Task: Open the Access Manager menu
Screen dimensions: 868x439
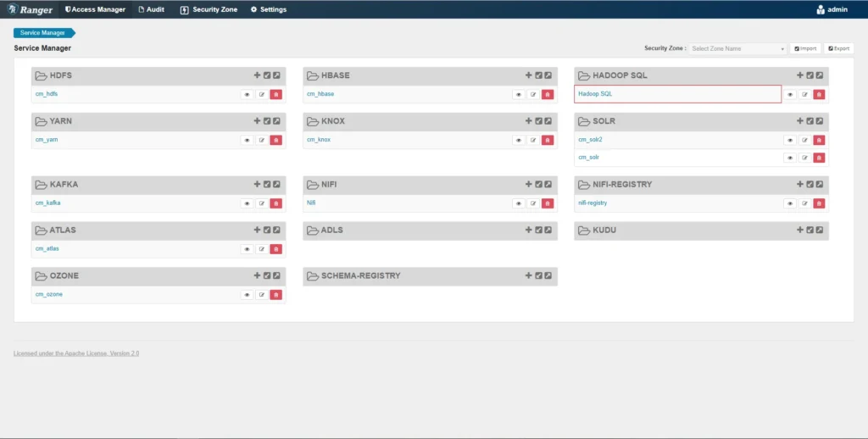Action: click(95, 9)
